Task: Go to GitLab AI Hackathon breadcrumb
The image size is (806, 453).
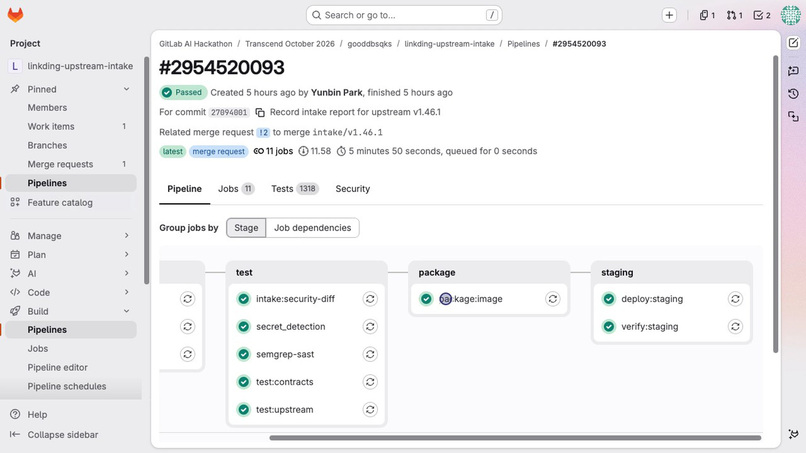Action: pyautogui.click(x=196, y=44)
